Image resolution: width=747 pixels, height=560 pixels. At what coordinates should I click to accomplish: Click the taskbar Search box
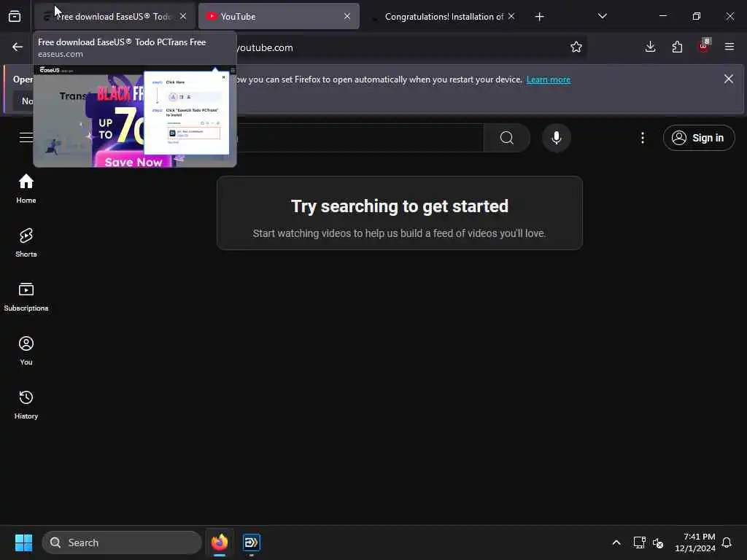coord(122,542)
